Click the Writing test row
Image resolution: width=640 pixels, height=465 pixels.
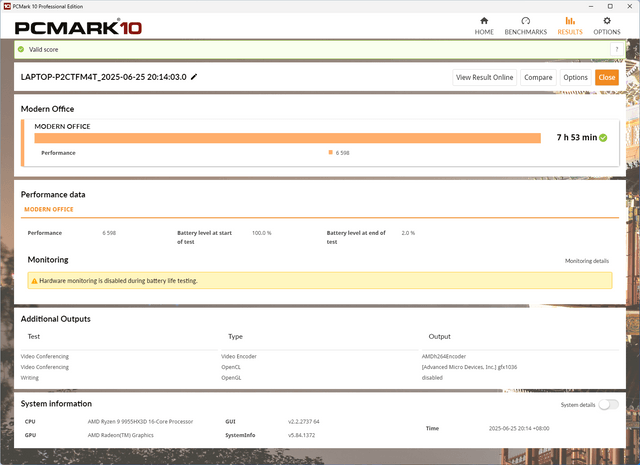pyautogui.click(x=29, y=378)
